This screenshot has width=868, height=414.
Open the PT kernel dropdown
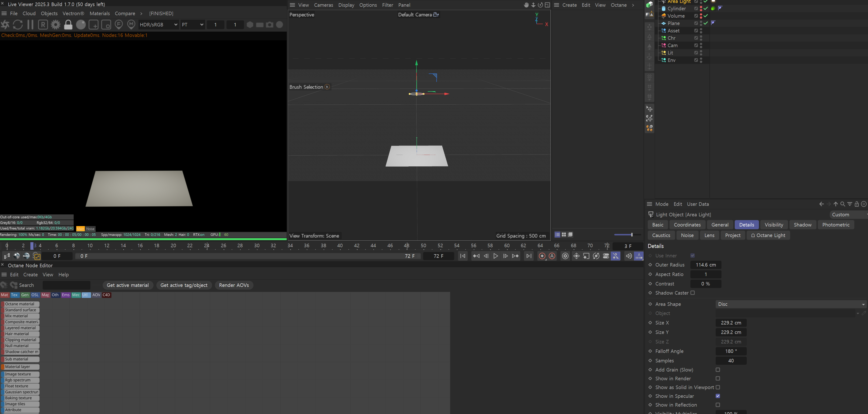(192, 25)
